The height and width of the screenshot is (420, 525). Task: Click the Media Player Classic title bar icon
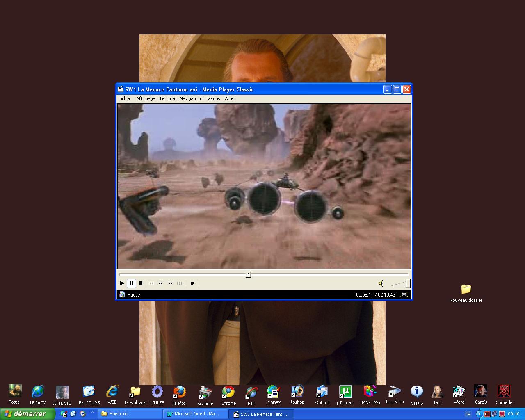click(x=121, y=89)
